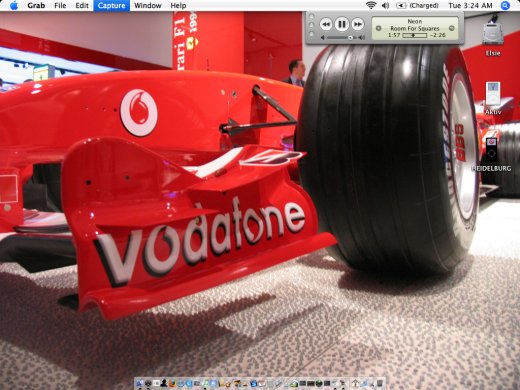Open Spotlight search
This screenshot has width=520, height=390.
pos(505,5)
